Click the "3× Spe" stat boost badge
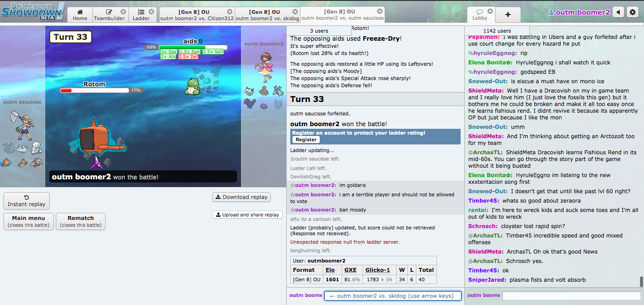Image resolution: width=644 pixels, height=305 pixels. coord(169,52)
